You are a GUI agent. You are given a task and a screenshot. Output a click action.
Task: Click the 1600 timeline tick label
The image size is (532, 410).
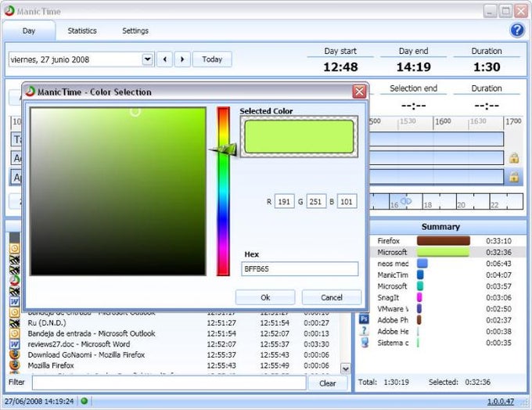(443, 121)
